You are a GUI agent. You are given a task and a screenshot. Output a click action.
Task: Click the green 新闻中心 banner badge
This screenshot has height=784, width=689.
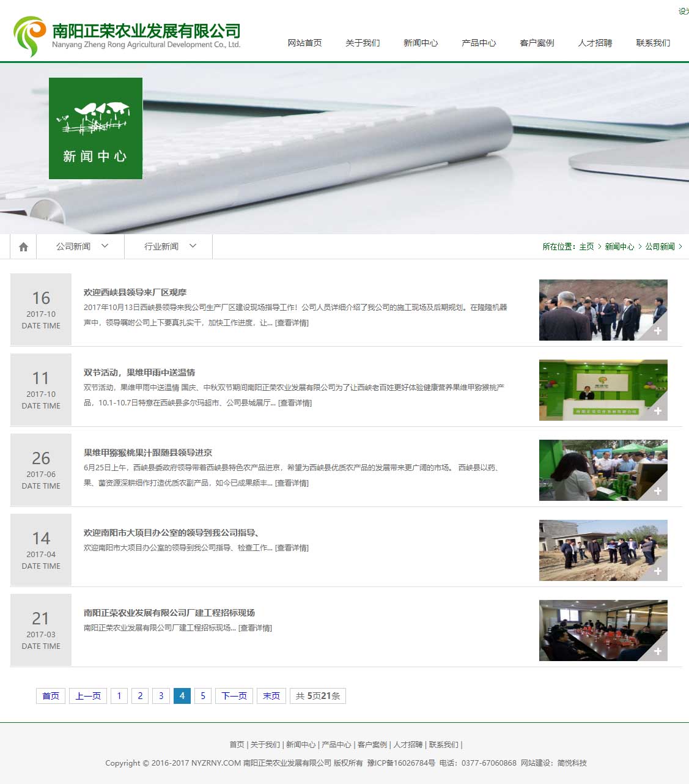click(95, 128)
